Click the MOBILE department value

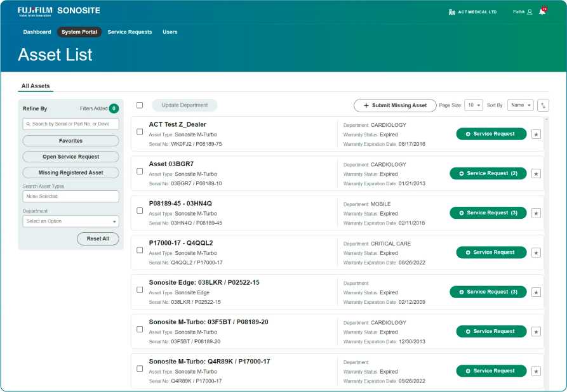click(381, 204)
